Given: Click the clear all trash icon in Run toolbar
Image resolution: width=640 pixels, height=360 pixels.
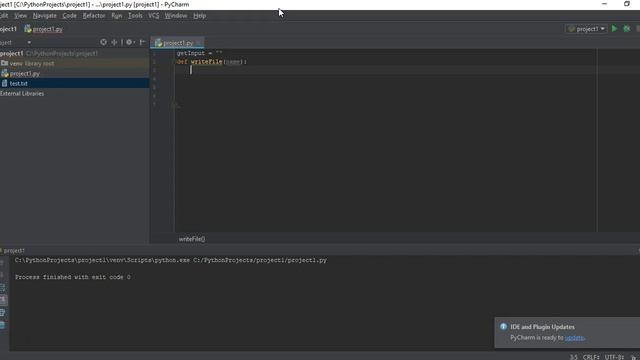Looking at the screenshot, I should [3, 325].
